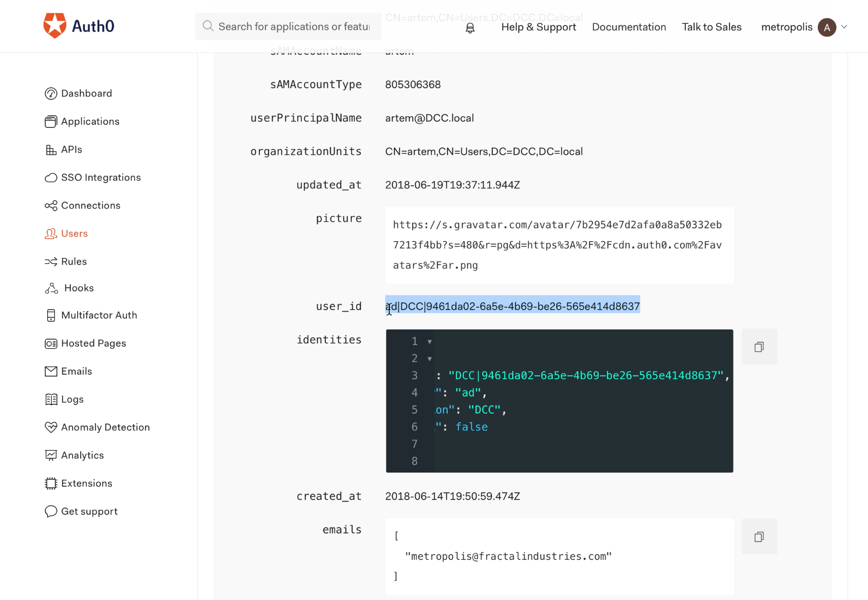Click created_at timestamp 2018-06-14

pyautogui.click(x=452, y=496)
